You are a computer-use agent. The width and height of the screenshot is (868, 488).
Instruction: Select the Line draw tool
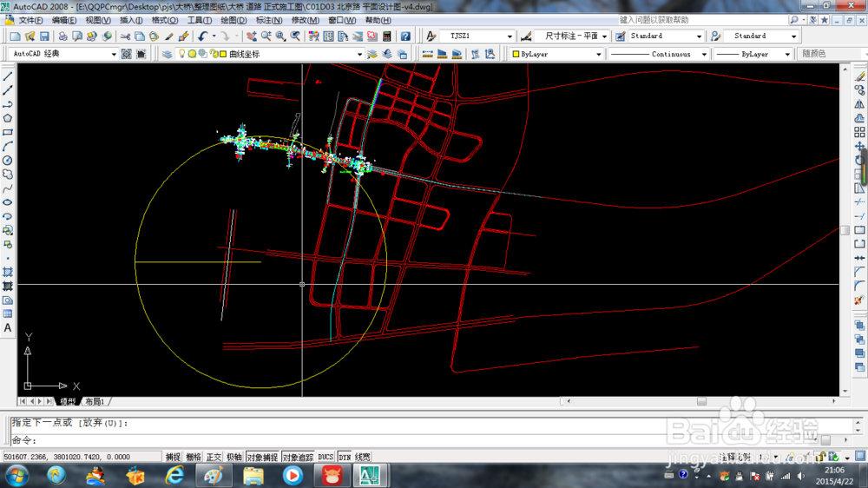[x=8, y=76]
